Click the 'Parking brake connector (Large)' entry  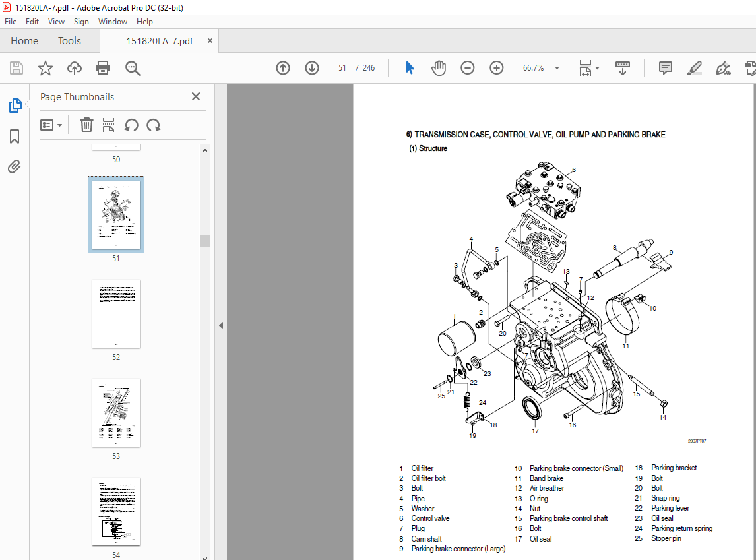pyautogui.click(x=458, y=549)
